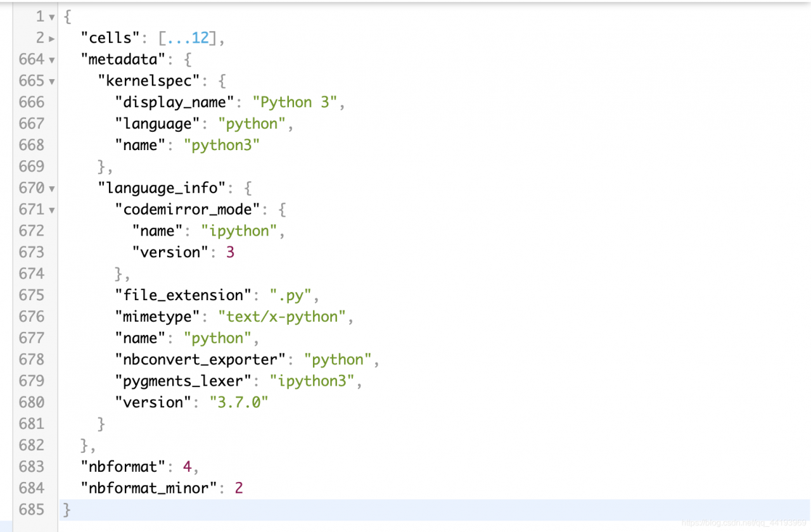Viewport: 811px width, 532px height.
Task: Click the ".py" value
Action: coord(291,295)
